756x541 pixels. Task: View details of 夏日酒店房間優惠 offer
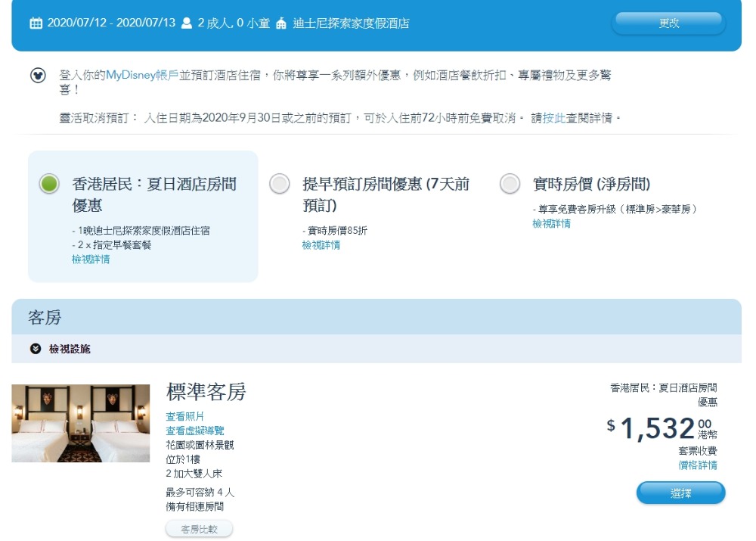point(91,259)
